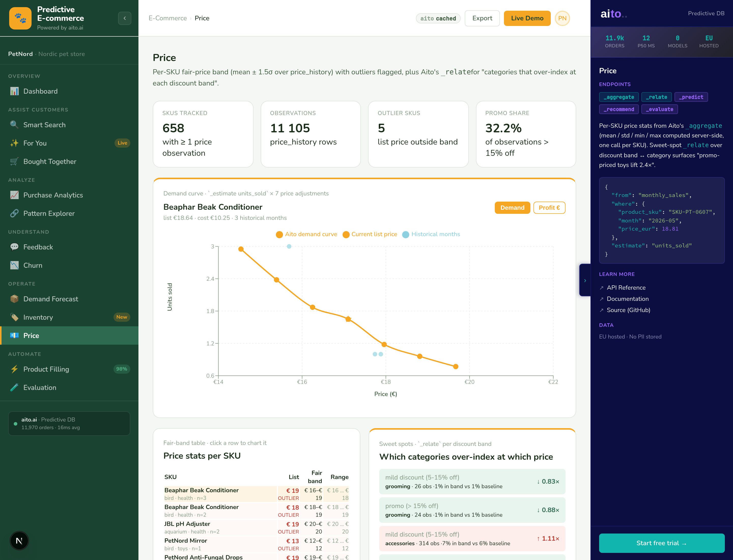Collapse the left sidebar

point(125,18)
